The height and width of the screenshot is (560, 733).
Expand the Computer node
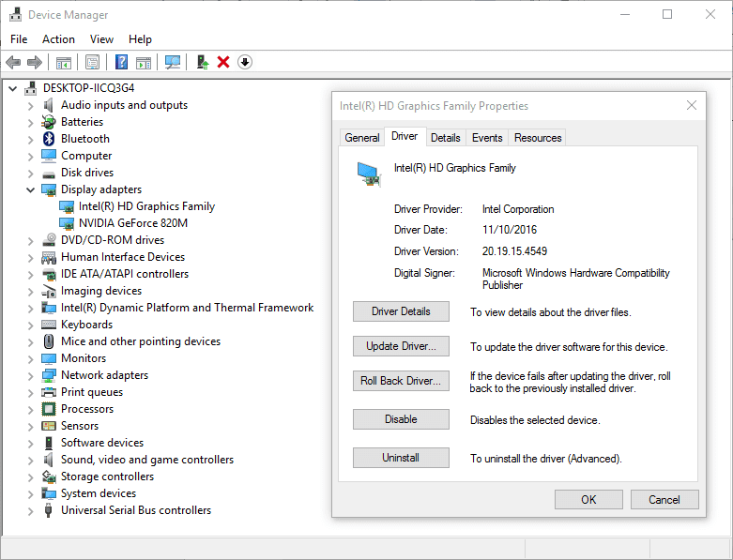30,157
